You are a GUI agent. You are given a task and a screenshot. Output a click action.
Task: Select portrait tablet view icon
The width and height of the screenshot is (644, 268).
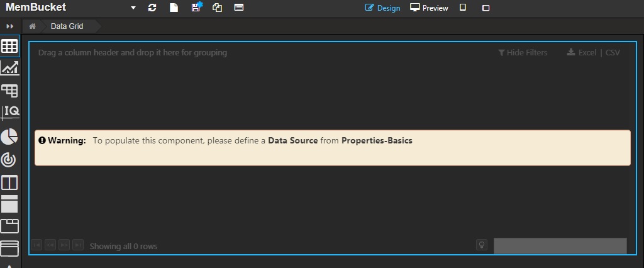pyautogui.click(x=463, y=8)
